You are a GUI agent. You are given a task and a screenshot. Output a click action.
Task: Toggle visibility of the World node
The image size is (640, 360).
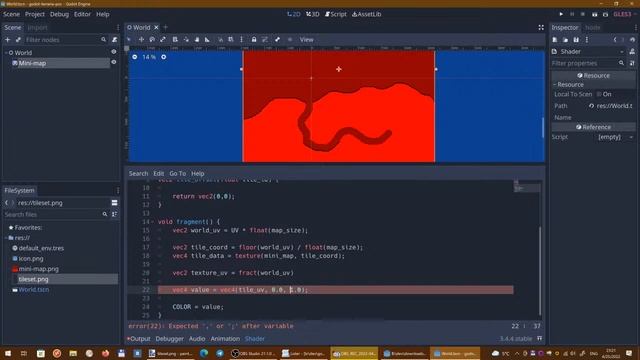[x=114, y=52]
